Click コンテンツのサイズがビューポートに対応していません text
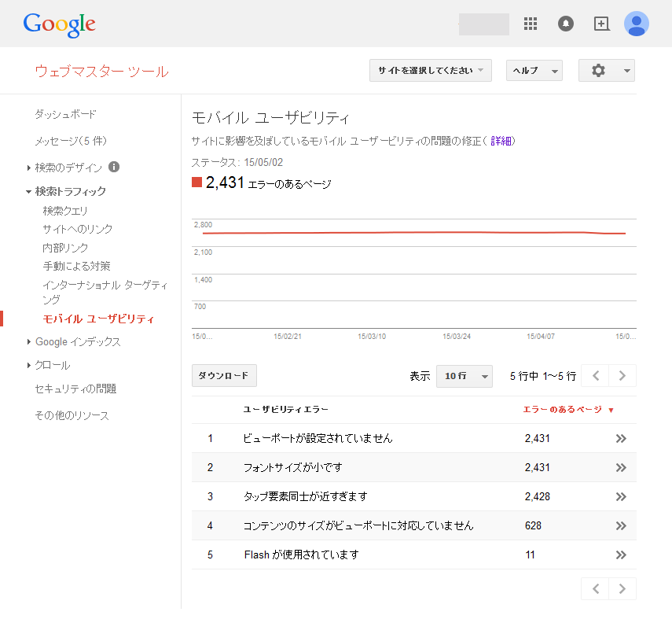Screen dimensions: 672x619 click(x=358, y=526)
